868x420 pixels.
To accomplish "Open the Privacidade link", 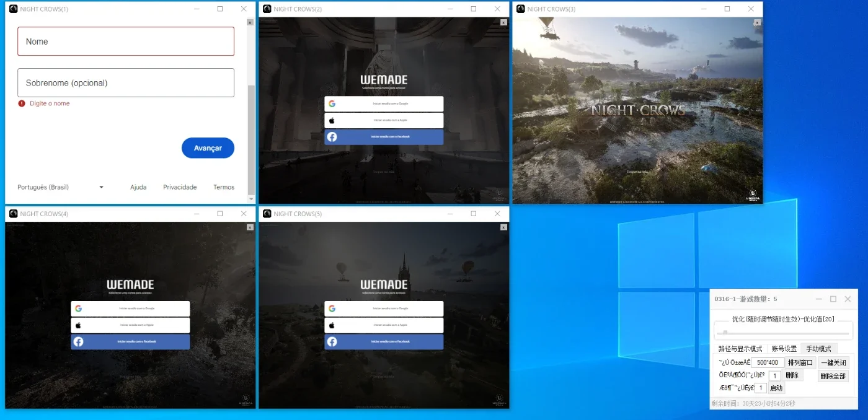I will (180, 187).
